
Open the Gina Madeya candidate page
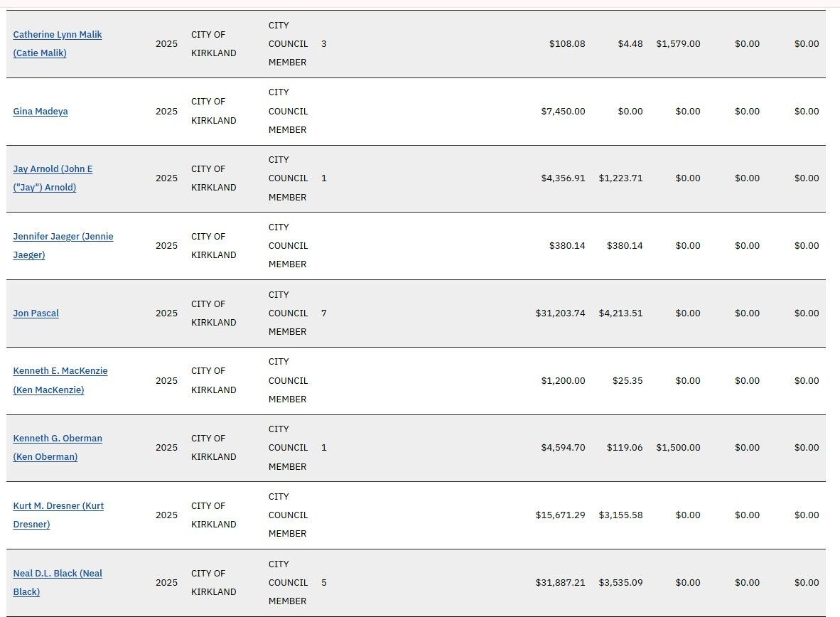41,112
